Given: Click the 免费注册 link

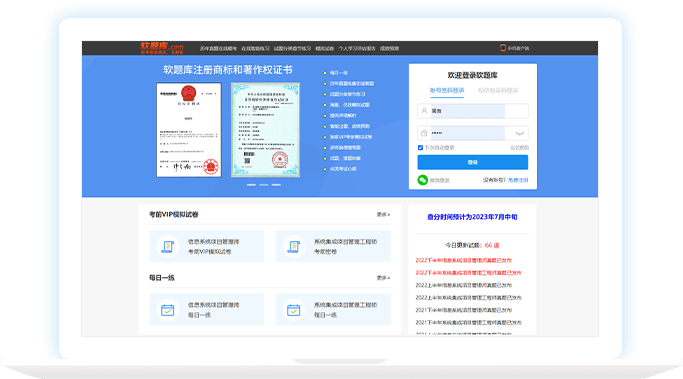Looking at the screenshot, I should click(x=518, y=180).
